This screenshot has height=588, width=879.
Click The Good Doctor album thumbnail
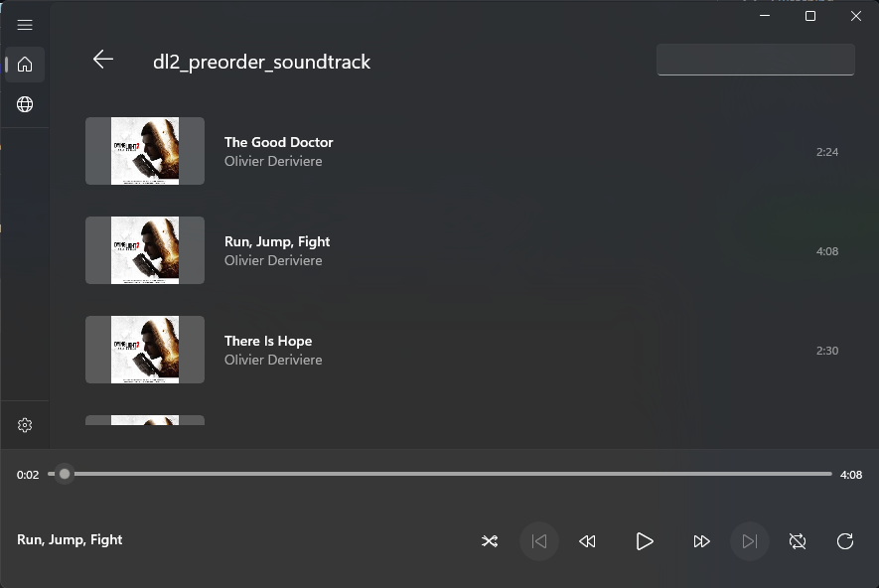tap(145, 151)
